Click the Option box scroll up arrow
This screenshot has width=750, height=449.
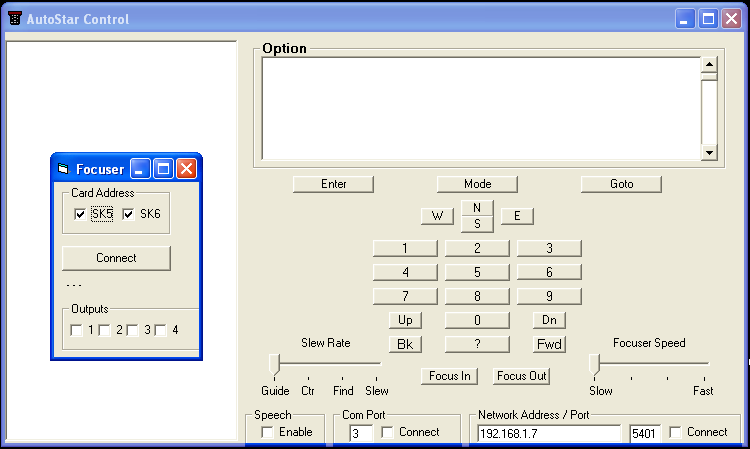pos(709,64)
